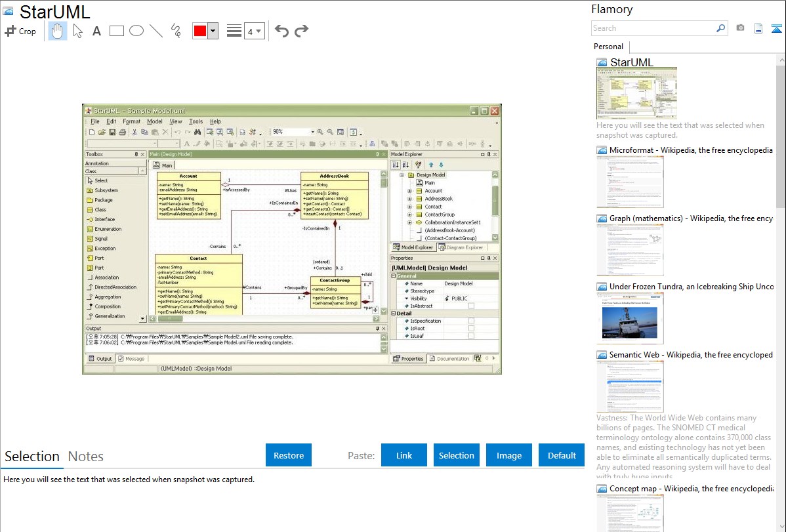Click the zoom in magnifier in StarUML toolbar
This screenshot has height=532, width=786.
(320, 132)
